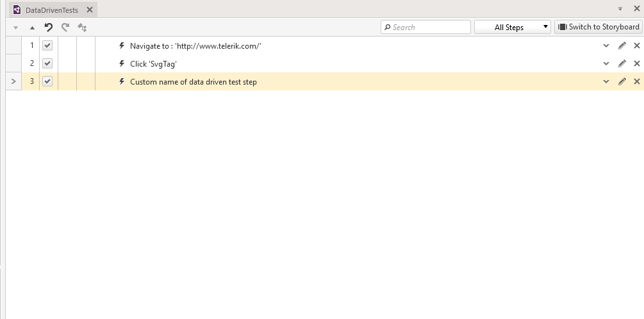Delete the 'Navigate to' step with the X
Viewport: 644px width, 319px height.
click(x=636, y=45)
